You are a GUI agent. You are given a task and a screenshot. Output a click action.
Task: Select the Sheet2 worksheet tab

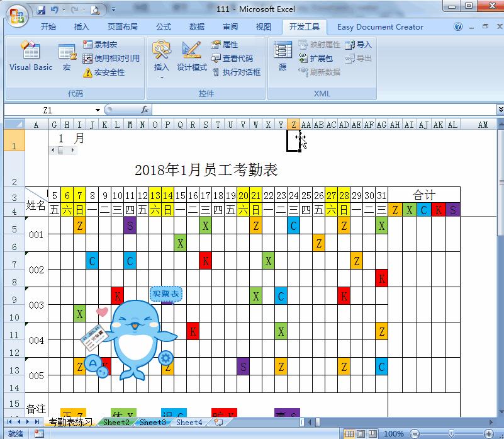pos(116,423)
